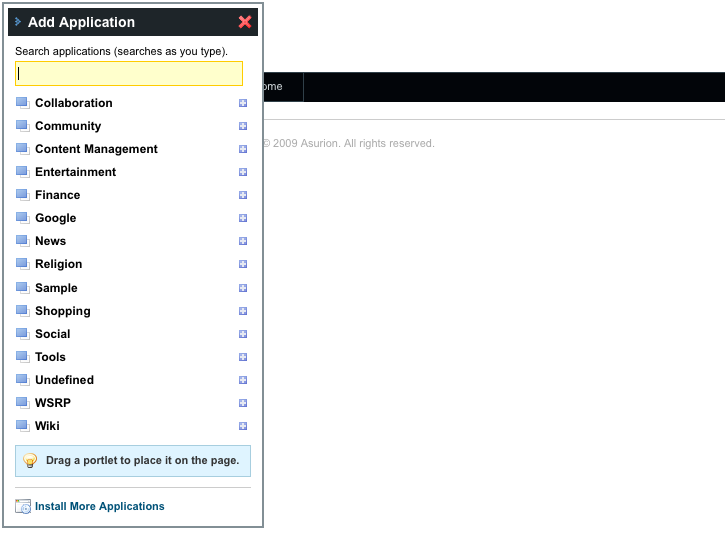
Task: Click the Wiki category window icon
Action: [x=22, y=426]
